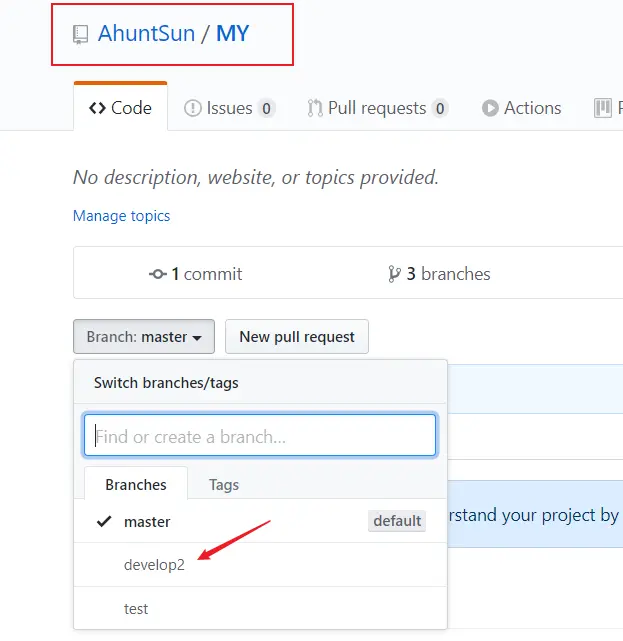Click the repository book icon beside AhuntSun
This screenshot has height=641, width=623.
point(81,34)
